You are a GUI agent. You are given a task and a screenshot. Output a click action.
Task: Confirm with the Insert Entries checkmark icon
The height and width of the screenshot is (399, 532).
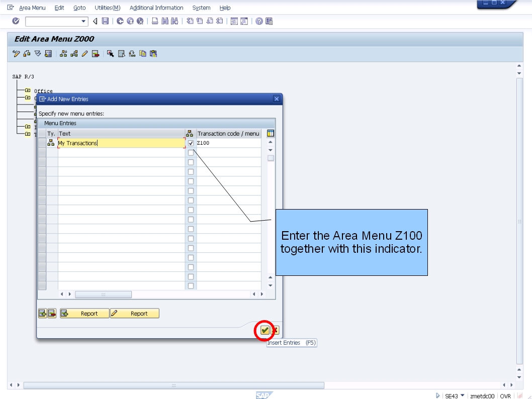tap(264, 330)
